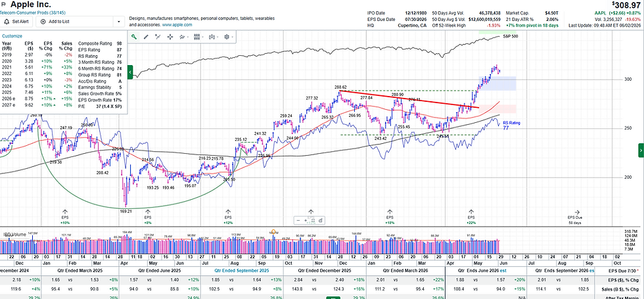Activate the trend line pattern tool
This screenshot has width=644, height=299.
[x=158, y=37]
